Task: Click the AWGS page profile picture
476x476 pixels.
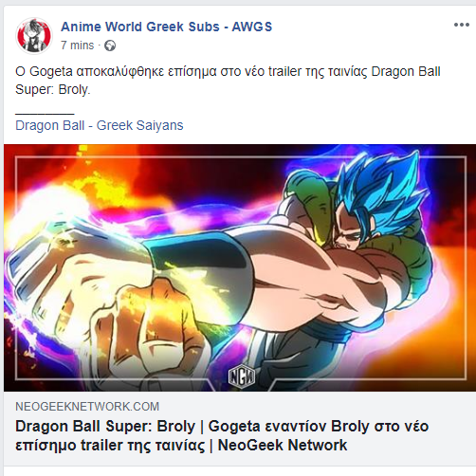Action: tap(34, 36)
